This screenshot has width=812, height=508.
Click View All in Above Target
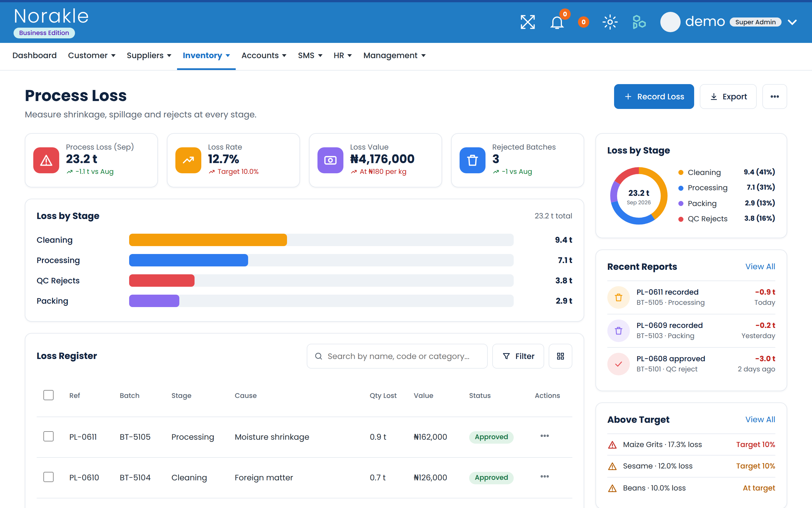tap(760, 420)
